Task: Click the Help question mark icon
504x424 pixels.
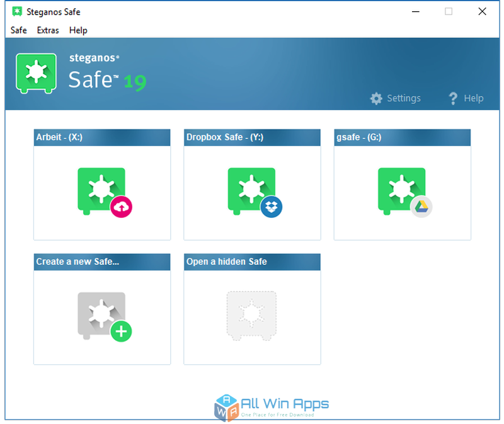Action: (x=453, y=98)
